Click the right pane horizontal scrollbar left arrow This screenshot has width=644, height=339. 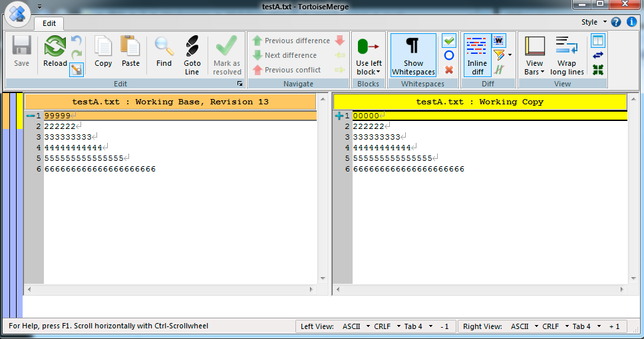click(337, 289)
